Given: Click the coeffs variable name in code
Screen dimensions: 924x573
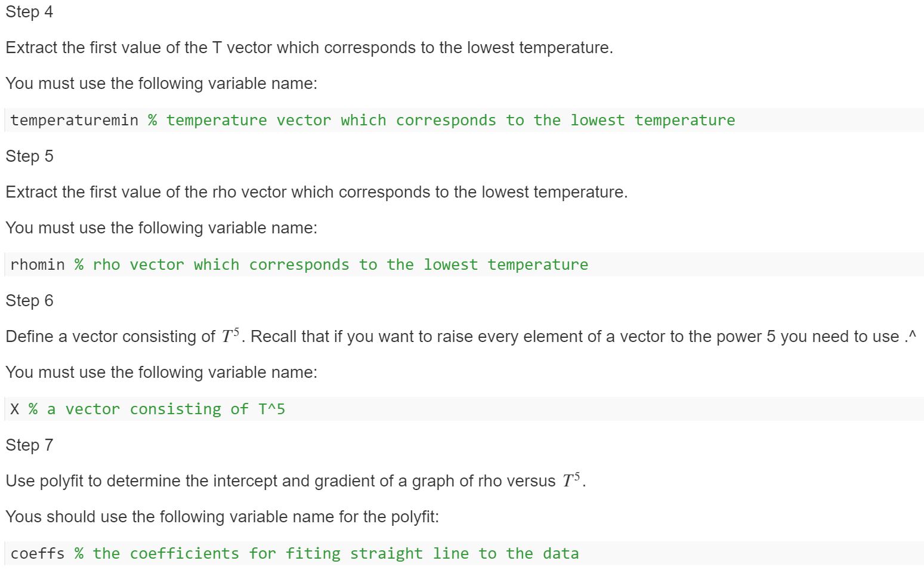Looking at the screenshot, I should tap(38, 553).
